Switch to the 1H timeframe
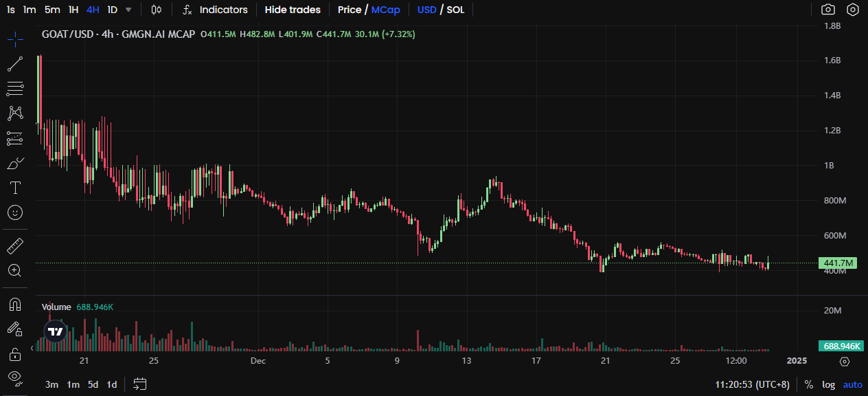The height and width of the screenshot is (396, 868). pyautogui.click(x=73, y=10)
